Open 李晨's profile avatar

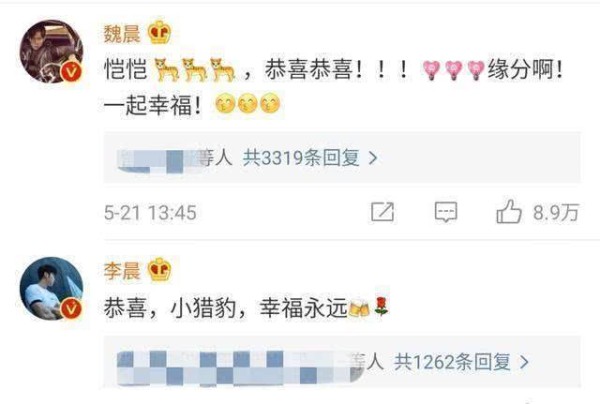coord(51,288)
